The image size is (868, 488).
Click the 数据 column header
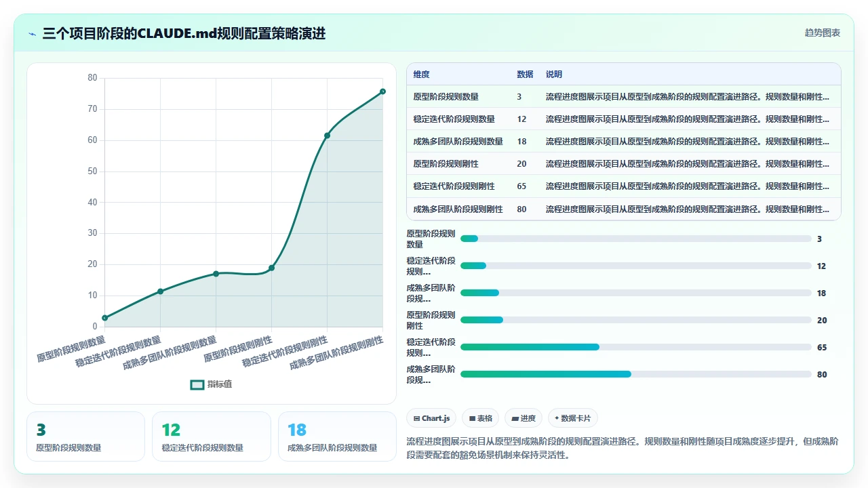pos(525,75)
